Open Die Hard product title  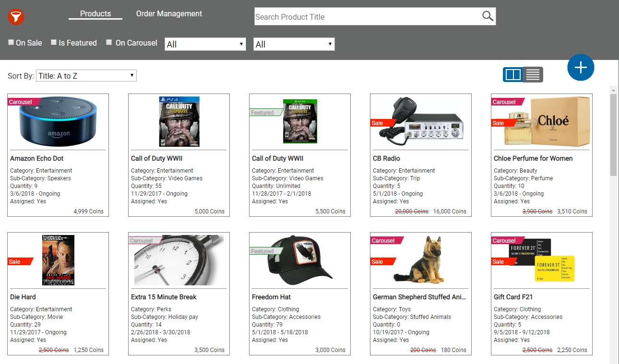click(23, 297)
